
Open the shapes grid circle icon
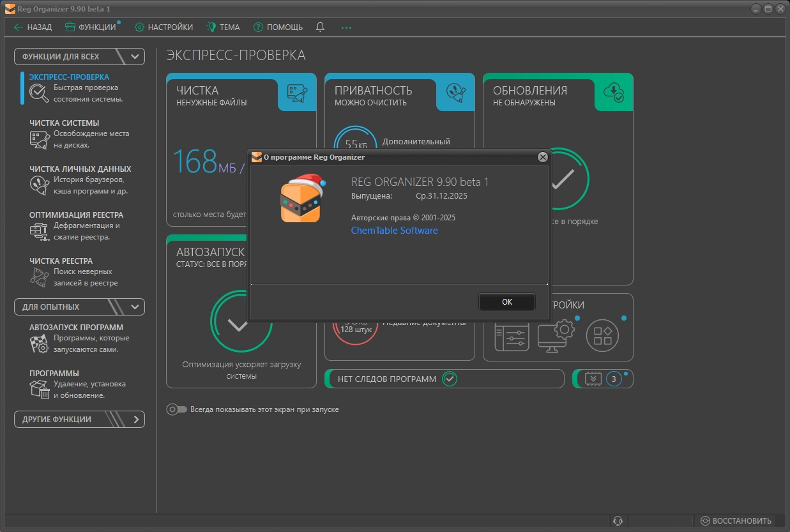602,335
